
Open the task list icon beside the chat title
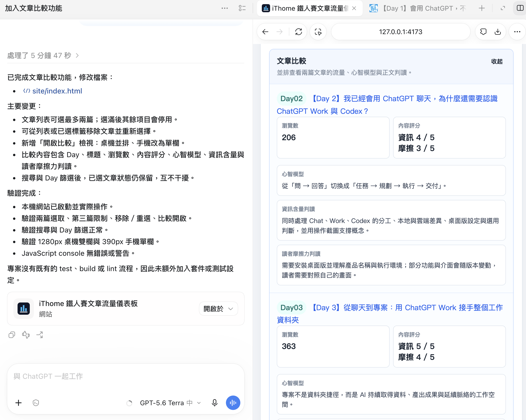pos(242,8)
